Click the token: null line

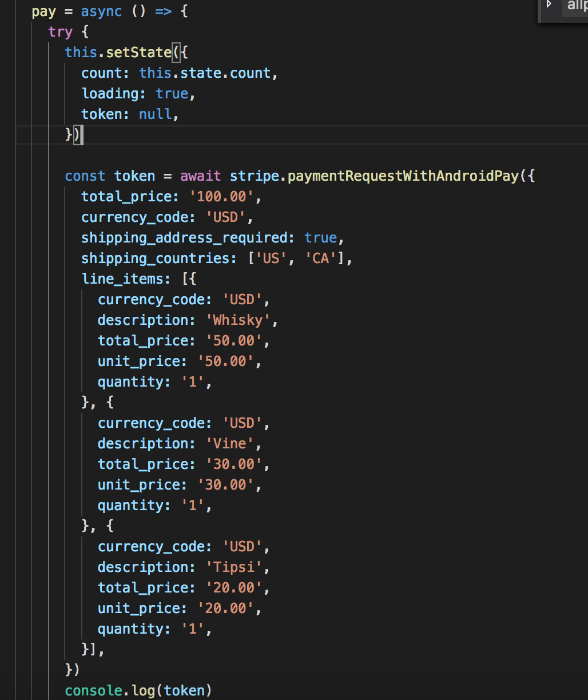pos(129,114)
